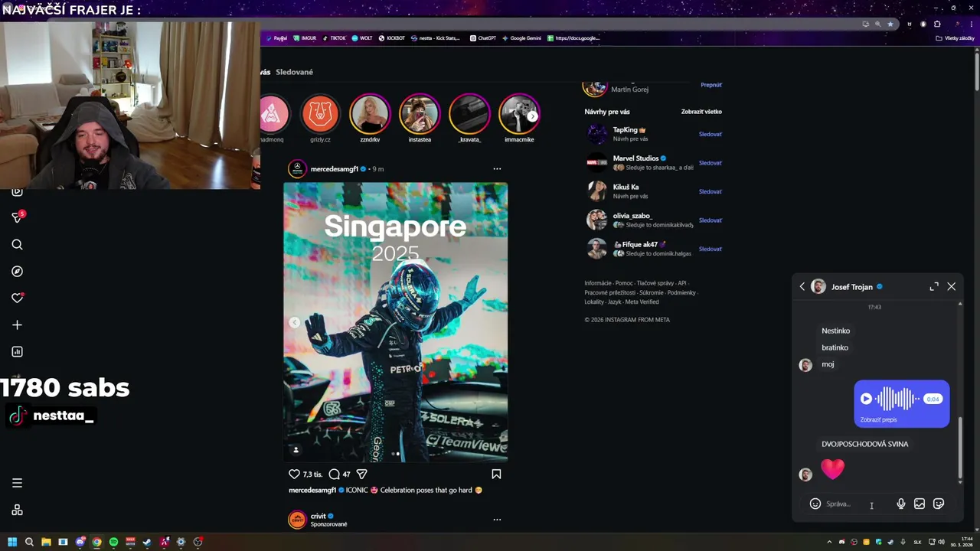Open crivit sponsored post options menu
The image size is (980, 551).
(x=497, y=520)
